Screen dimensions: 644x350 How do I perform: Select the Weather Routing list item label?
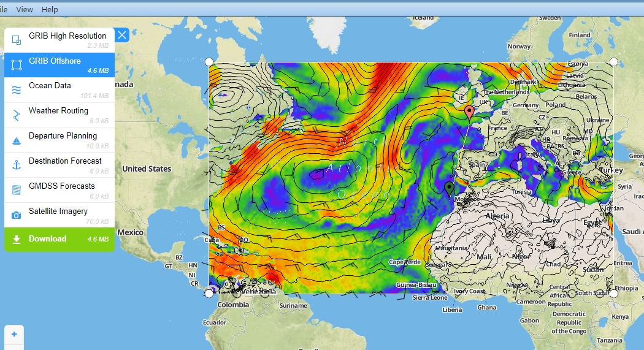pyautogui.click(x=58, y=111)
